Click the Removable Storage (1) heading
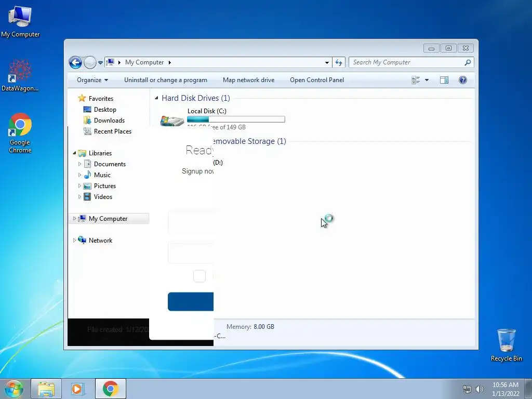532x399 pixels. (x=249, y=141)
